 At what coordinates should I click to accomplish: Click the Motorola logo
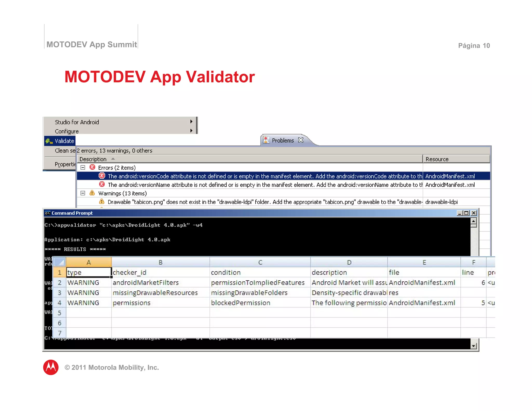point(51,367)
